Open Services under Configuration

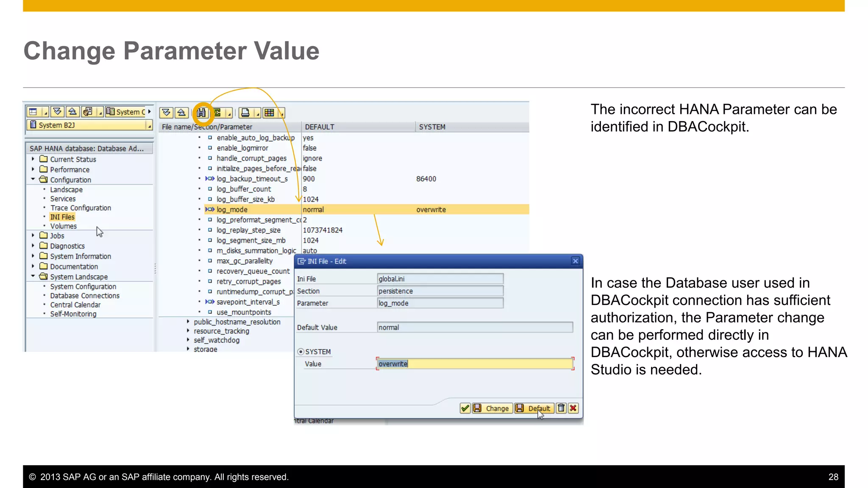[x=63, y=199]
